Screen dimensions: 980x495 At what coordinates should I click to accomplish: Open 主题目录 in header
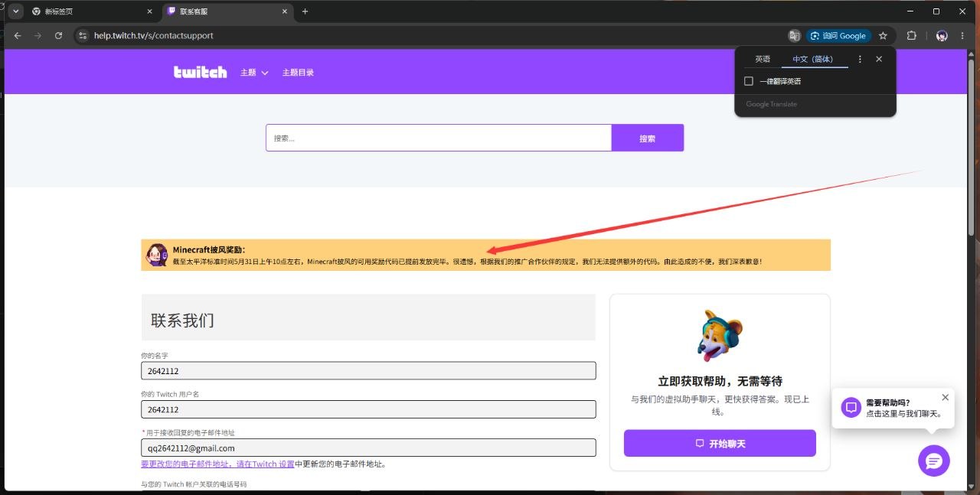(298, 73)
